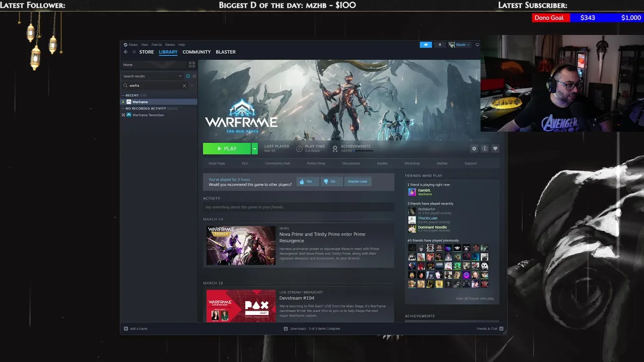Screen dimensions: 644x362
Task: Open advanced search filter options icon
Action: [x=192, y=85]
